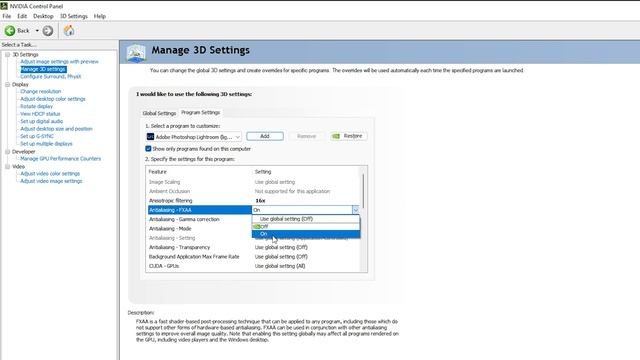Open the 3D Settings menu

(x=74, y=16)
